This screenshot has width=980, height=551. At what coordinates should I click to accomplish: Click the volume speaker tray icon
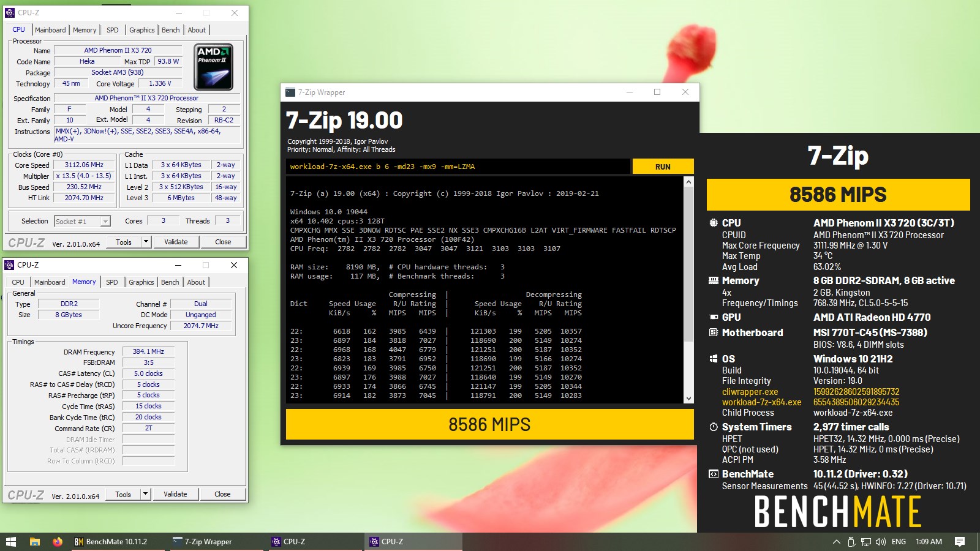(x=881, y=542)
